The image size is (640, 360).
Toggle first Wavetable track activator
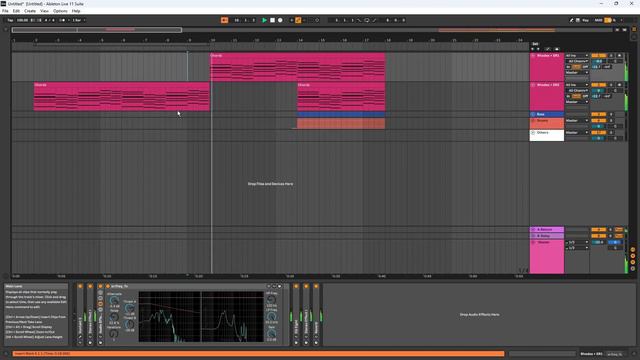coord(599,56)
